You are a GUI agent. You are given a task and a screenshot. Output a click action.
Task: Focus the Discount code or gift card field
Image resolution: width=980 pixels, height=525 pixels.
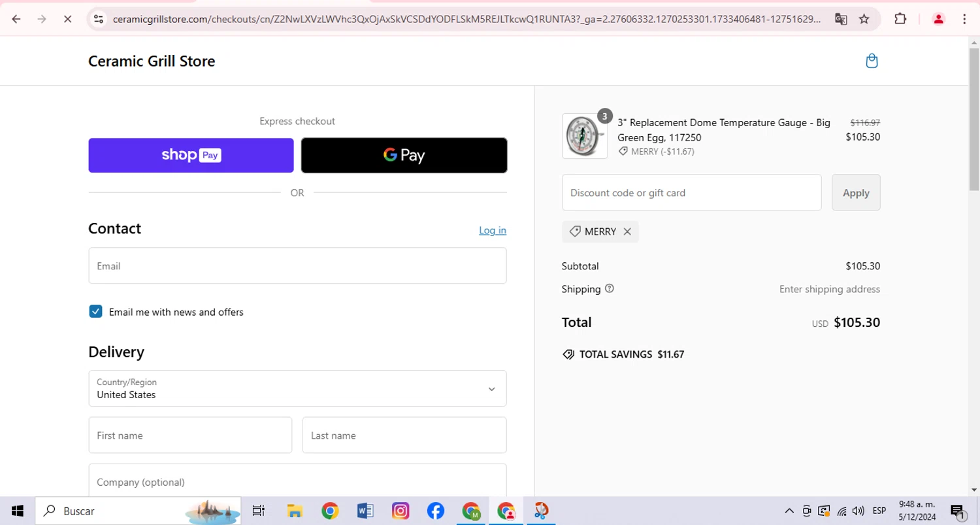coord(691,193)
